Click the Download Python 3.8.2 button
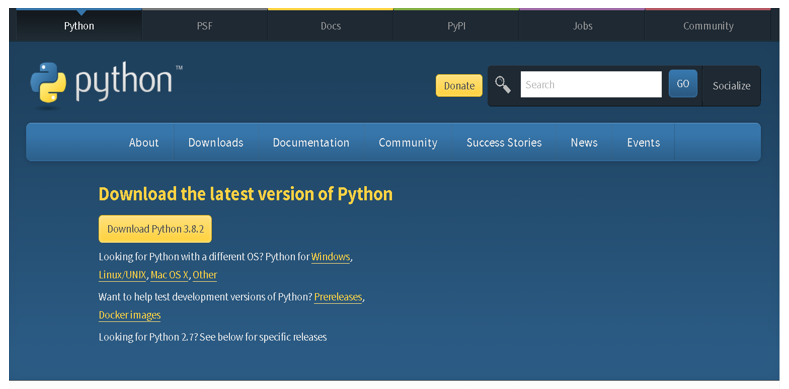The image size is (789, 389). [x=155, y=229]
